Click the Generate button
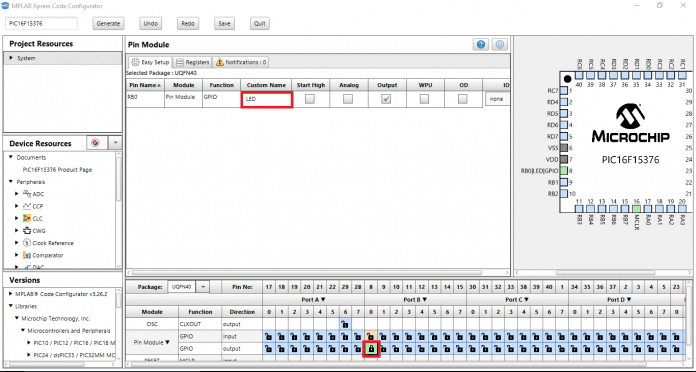This screenshot has height=372, width=696. pyautogui.click(x=108, y=24)
